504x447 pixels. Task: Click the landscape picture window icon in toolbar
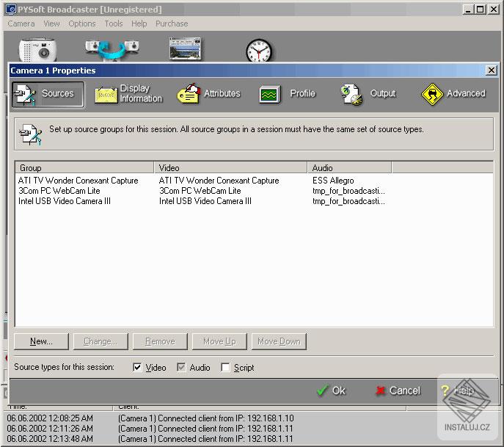[185, 48]
